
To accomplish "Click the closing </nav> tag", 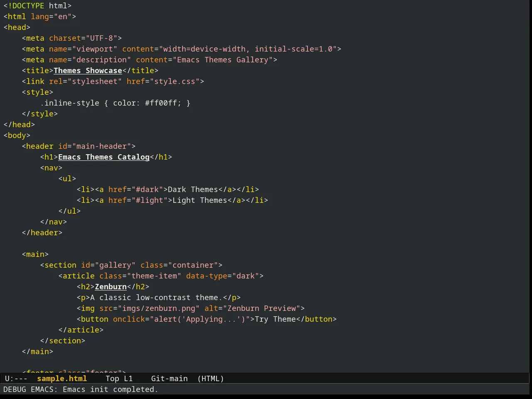I will click(54, 222).
